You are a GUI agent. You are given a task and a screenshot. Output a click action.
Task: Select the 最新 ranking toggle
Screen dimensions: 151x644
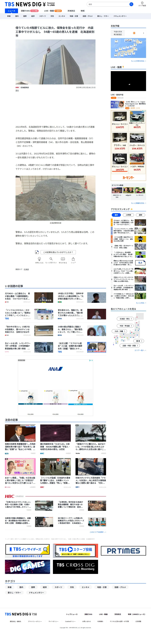coord(116,215)
